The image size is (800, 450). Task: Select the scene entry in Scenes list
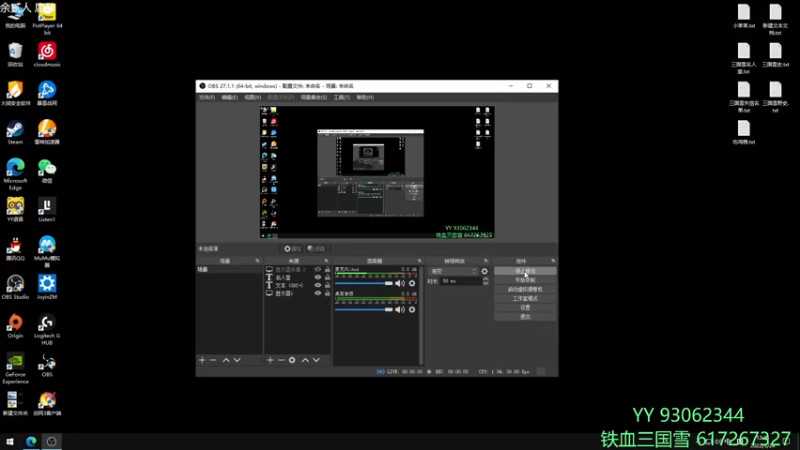229,269
